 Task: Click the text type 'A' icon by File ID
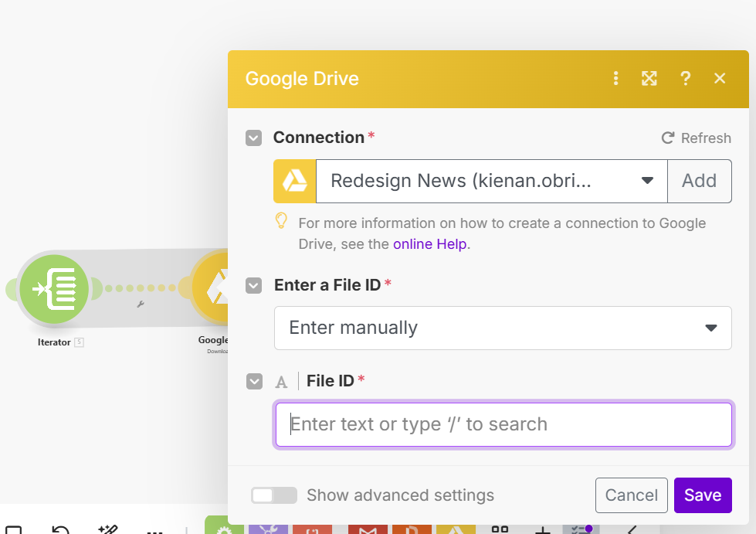(281, 383)
